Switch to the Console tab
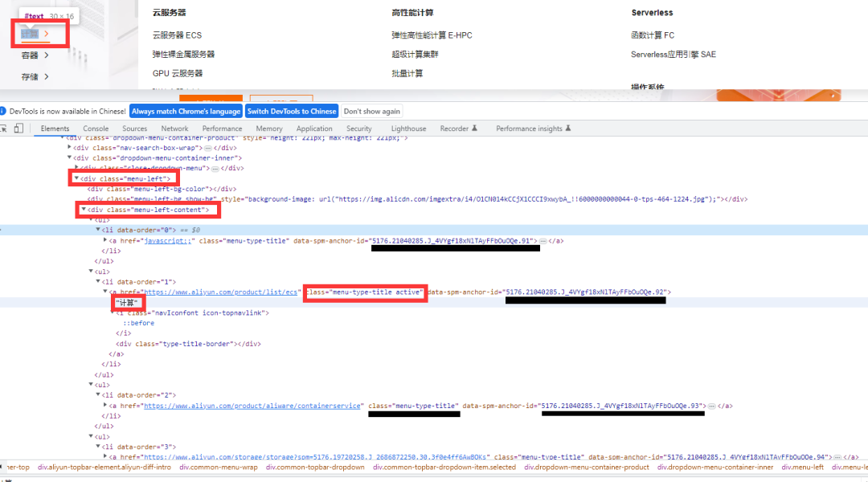Screen dimensions: 868x482 96,129
